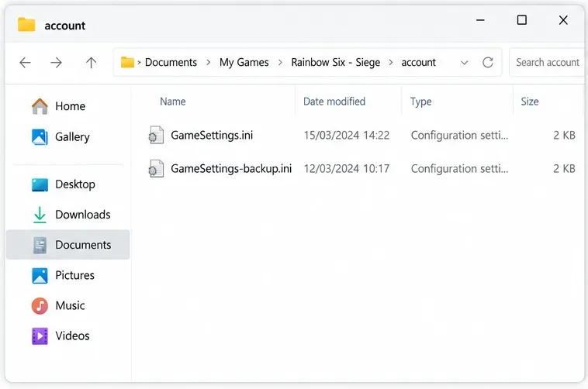This screenshot has height=389, width=588.
Task: Click date 15/03/2024 14:22
Action: [x=347, y=136]
